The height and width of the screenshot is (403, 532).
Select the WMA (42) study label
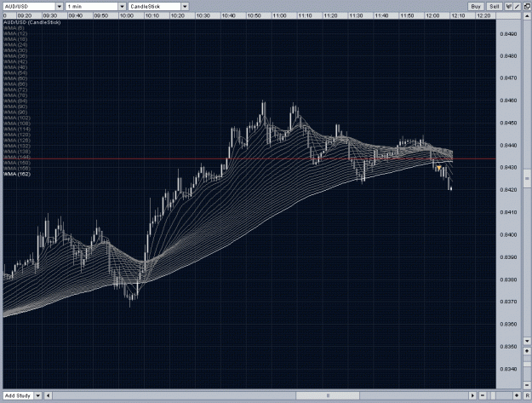tap(15, 62)
